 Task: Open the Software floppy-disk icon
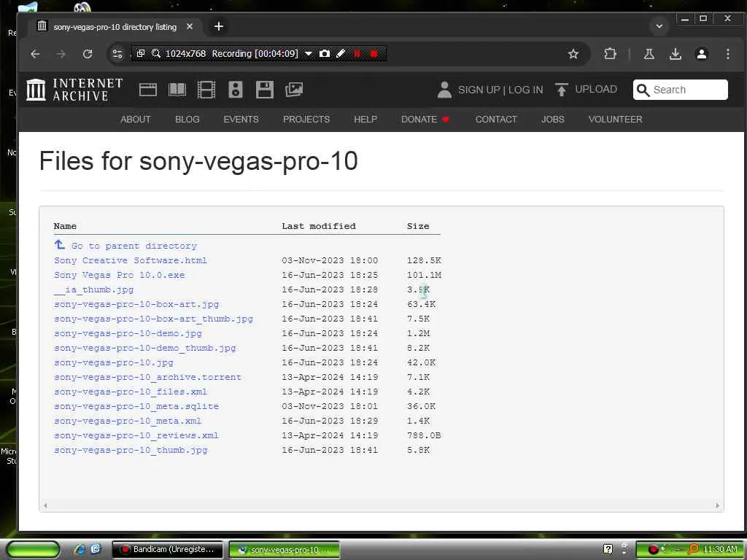click(x=264, y=90)
